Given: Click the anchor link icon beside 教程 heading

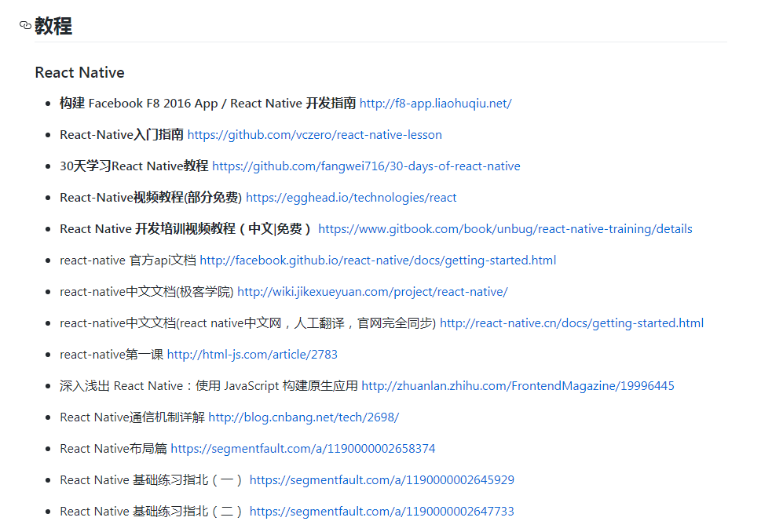Looking at the screenshot, I should (25, 25).
